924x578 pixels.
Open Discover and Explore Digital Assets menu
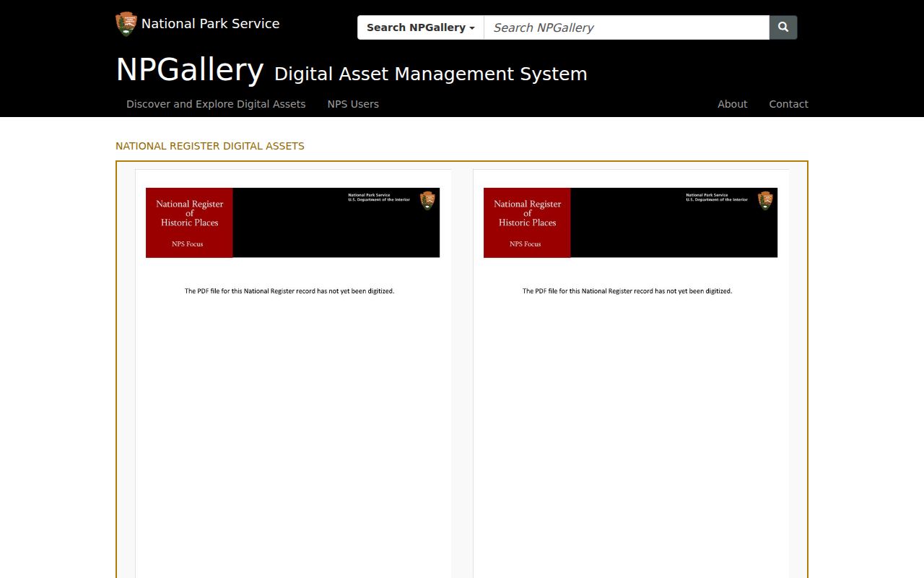tap(216, 104)
